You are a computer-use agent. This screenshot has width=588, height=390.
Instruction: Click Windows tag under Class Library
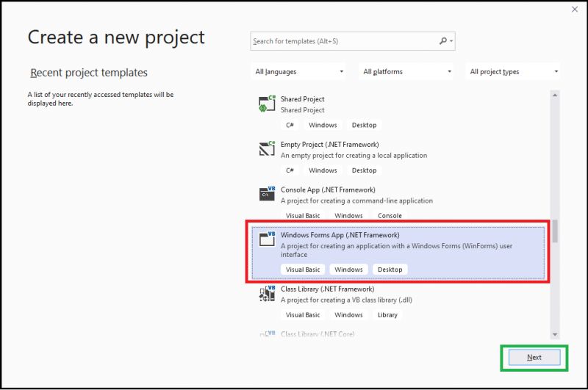coord(348,315)
